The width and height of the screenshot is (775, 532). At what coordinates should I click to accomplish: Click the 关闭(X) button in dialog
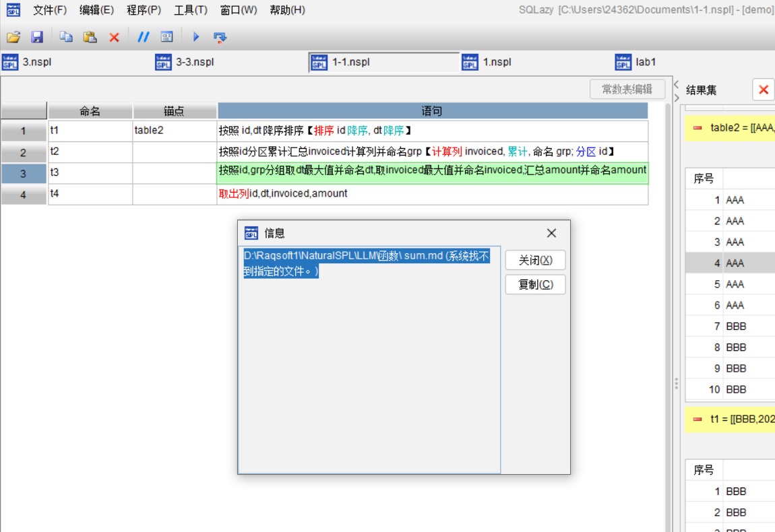[x=535, y=261]
